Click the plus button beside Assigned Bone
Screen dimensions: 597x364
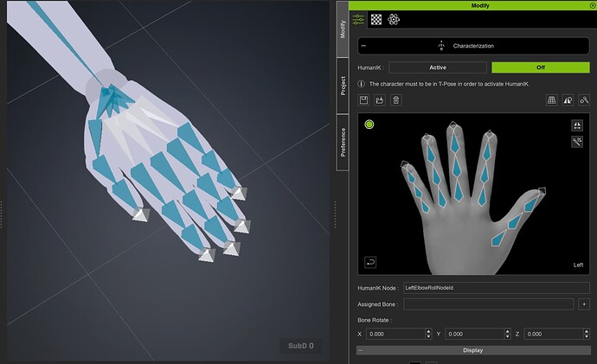pos(584,304)
